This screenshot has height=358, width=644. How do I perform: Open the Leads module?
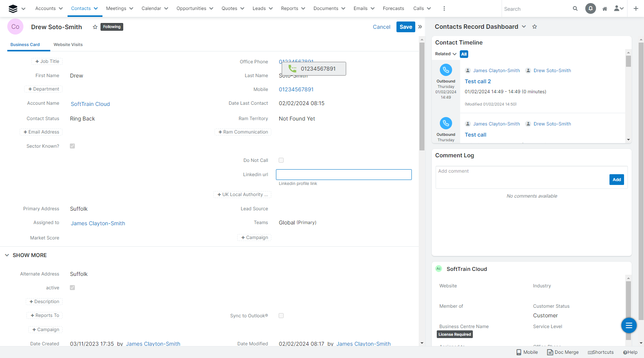(x=259, y=8)
